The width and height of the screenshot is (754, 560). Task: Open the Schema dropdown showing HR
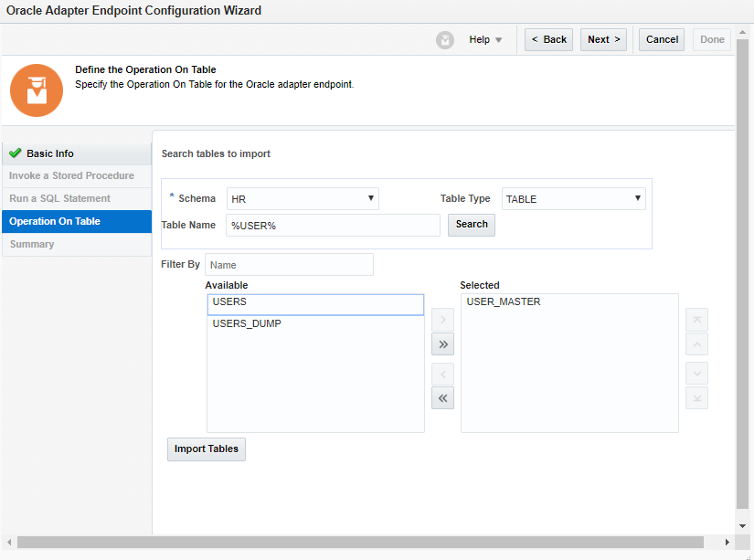coord(303,198)
